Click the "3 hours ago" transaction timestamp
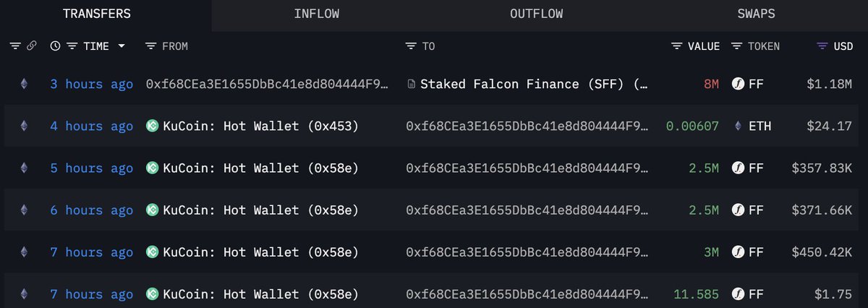 click(x=91, y=85)
